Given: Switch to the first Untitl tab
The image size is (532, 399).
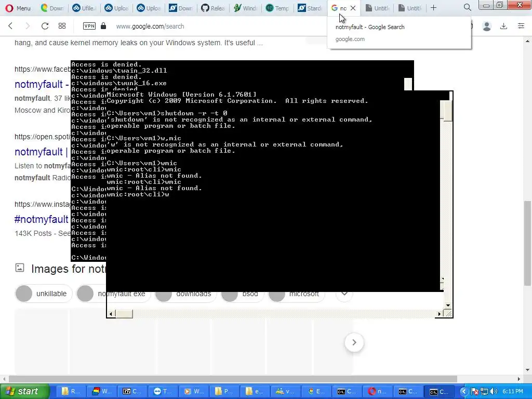Looking at the screenshot, I should click(377, 8).
